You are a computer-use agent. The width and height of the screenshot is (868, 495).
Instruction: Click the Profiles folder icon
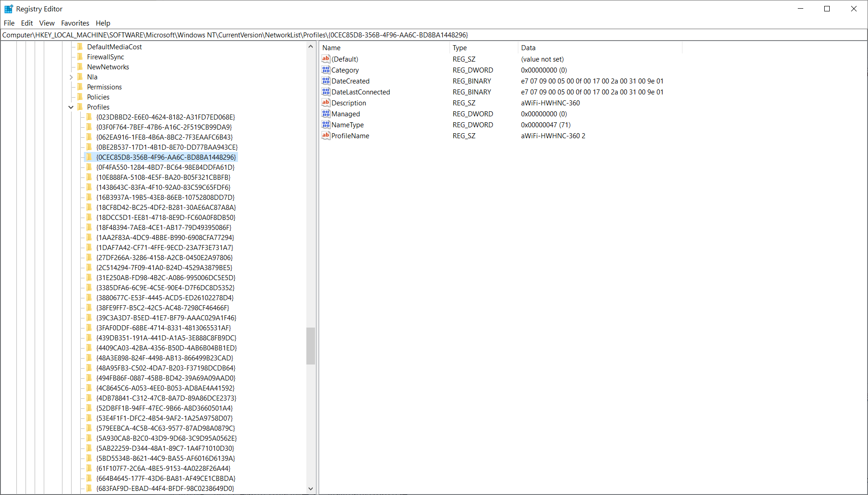pos(80,107)
